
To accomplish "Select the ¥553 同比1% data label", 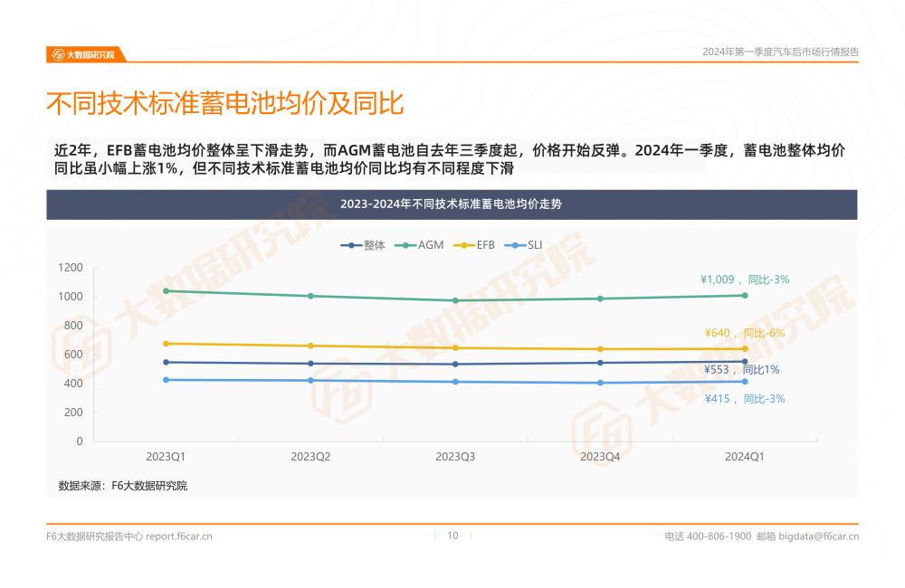I will tap(741, 369).
